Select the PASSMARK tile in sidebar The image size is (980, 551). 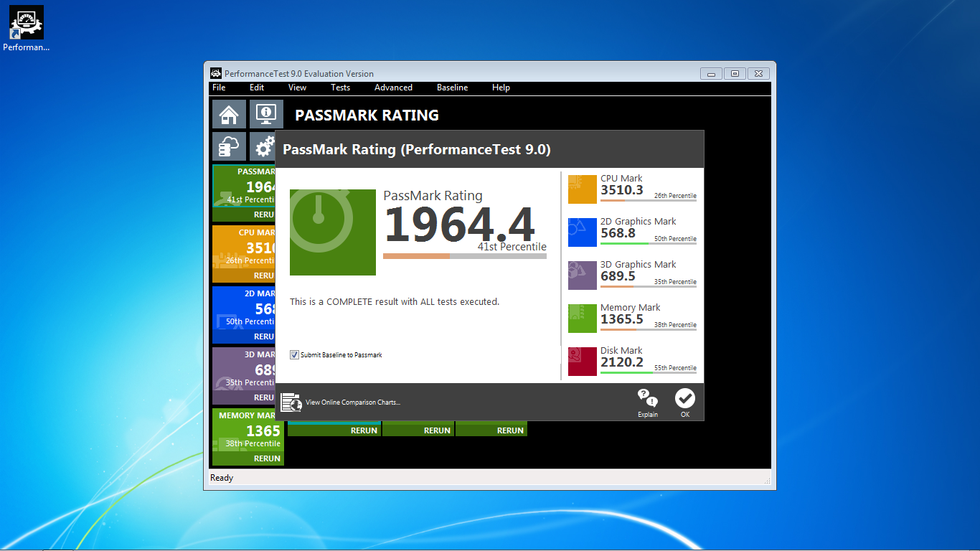(x=244, y=187)
